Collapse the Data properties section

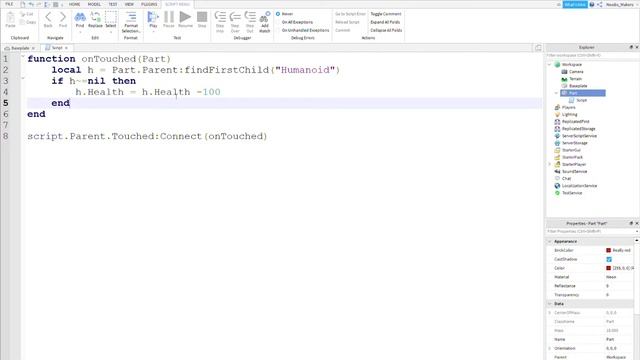(x=549, y=304)
